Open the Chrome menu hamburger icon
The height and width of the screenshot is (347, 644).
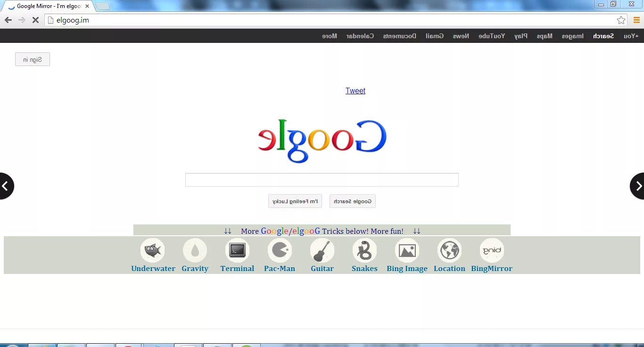636,20
